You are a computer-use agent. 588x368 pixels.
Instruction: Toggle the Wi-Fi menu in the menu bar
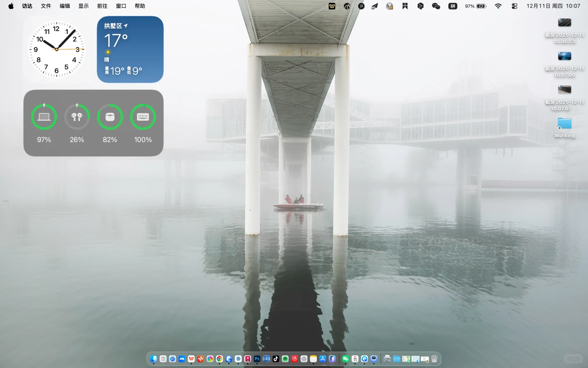[498, 6]
